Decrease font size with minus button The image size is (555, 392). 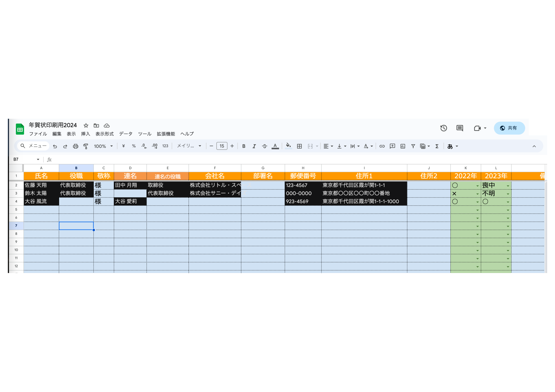[x=211, y=146]
